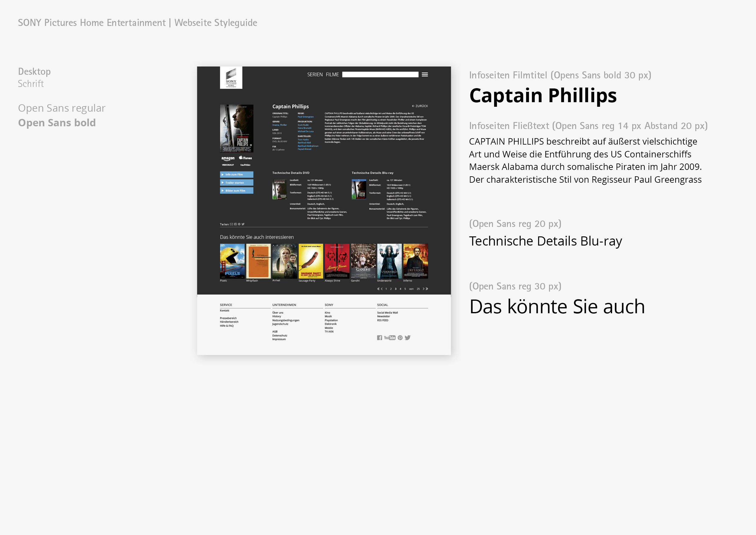Open Pressebereich footer link
The width and height of the screenshot is (756, 535).
pyautogui.click(x=228, y=318)
